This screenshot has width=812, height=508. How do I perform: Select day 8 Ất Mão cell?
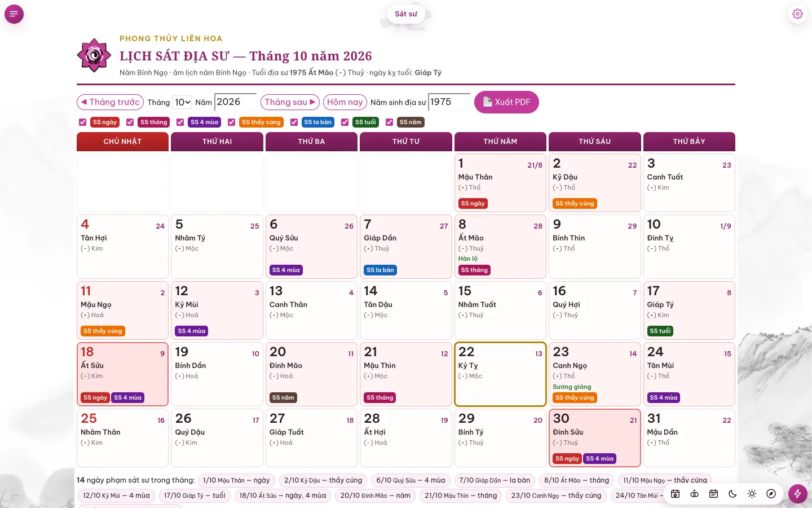coord(500,247)
